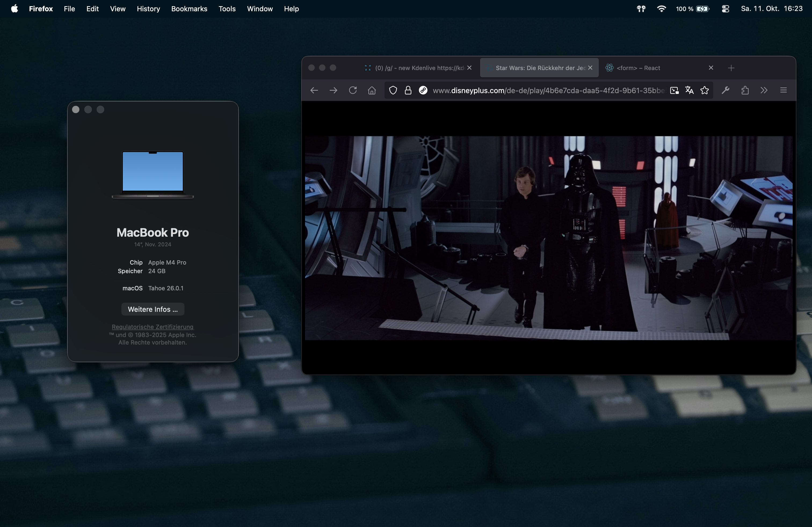Open the developer tools wrench icon
Image resolution: width=812 pixels, height=527 pixels.
pos(726,90)
